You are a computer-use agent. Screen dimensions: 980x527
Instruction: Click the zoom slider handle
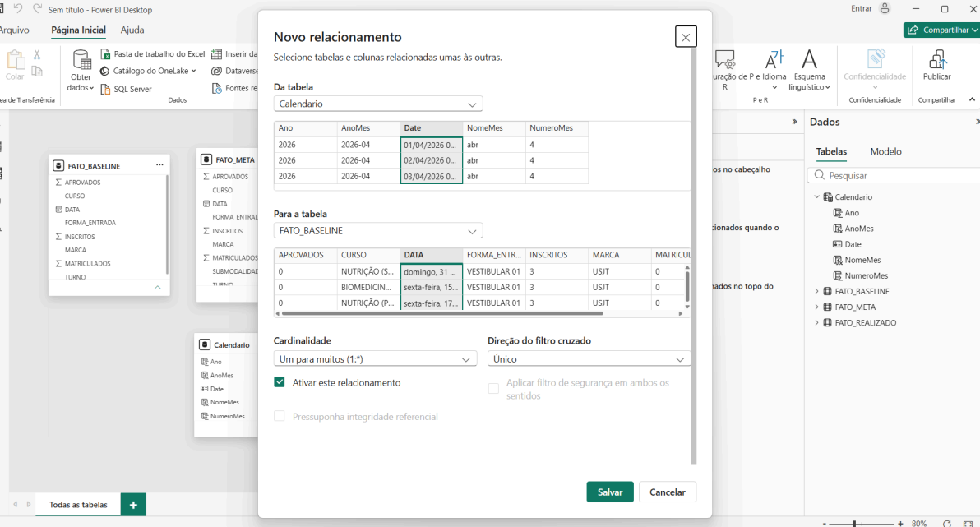pos(855,523)
